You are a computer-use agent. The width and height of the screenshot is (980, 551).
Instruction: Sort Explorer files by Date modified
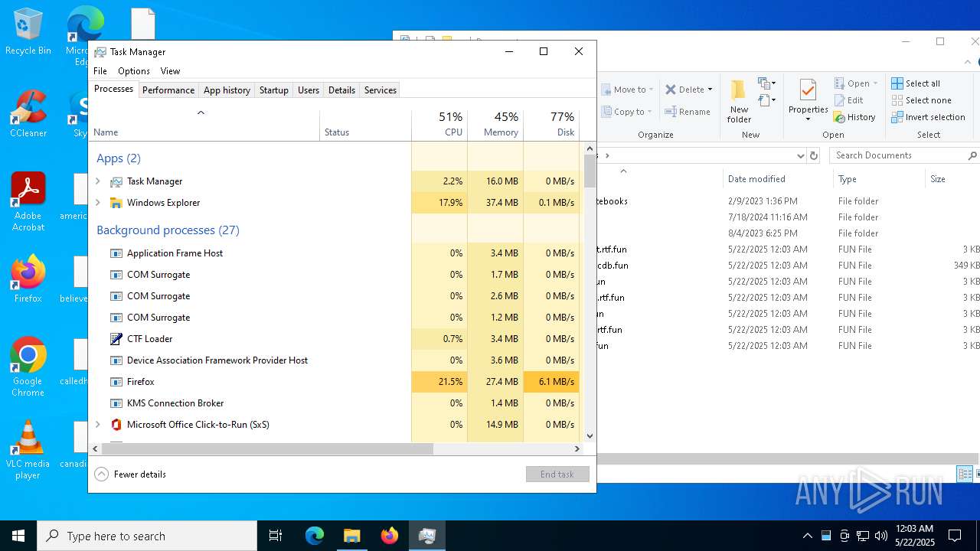click(777, 179)
